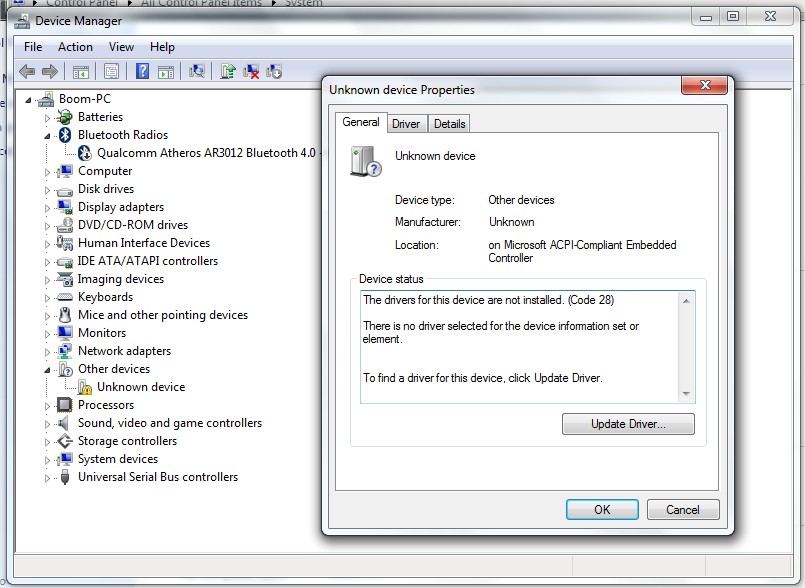Image resolution: width=805 pixels, height=588 pixels.
Task: Confirm the dialog with OK
Action: [x=602, y=509]
